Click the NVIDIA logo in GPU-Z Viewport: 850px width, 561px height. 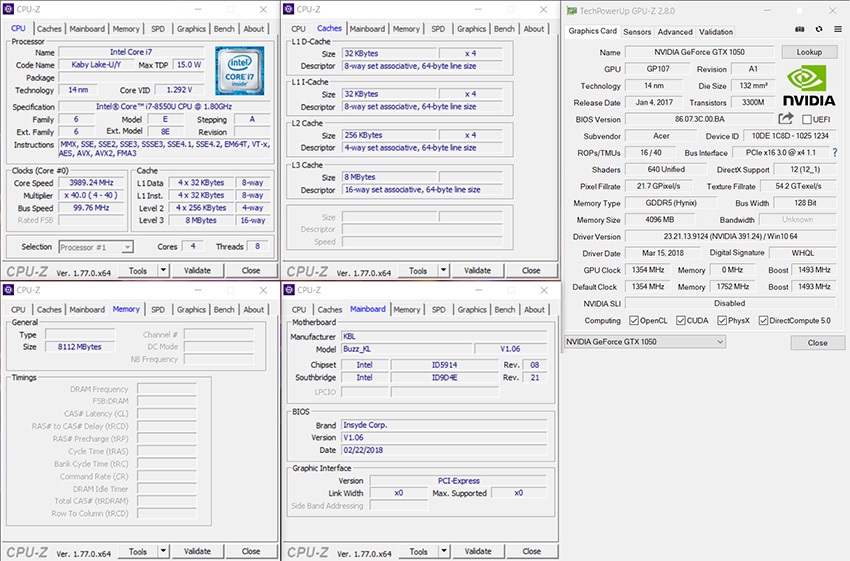[809, 86]
